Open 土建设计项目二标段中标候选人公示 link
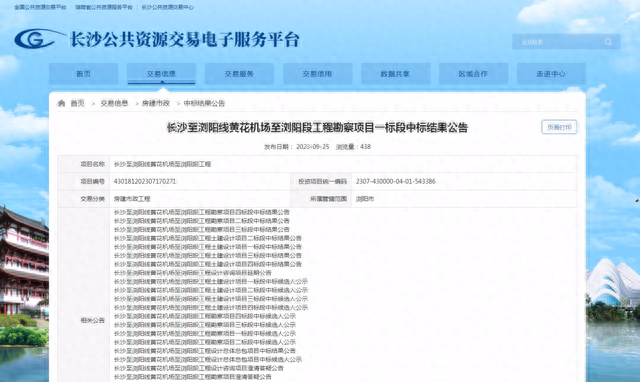Viewport: 640px width, 382px height. click(x=211, y=290)
